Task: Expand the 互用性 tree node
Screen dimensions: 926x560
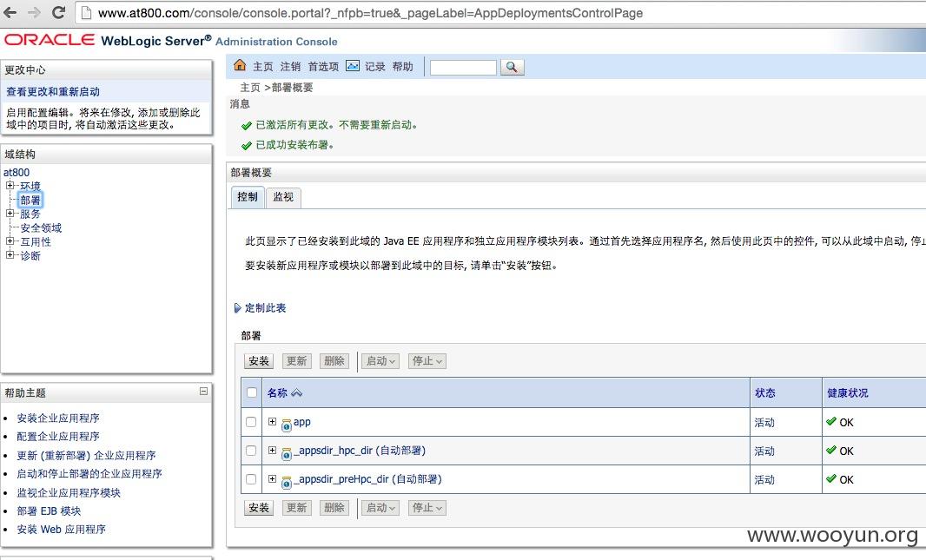Action: 10,240
